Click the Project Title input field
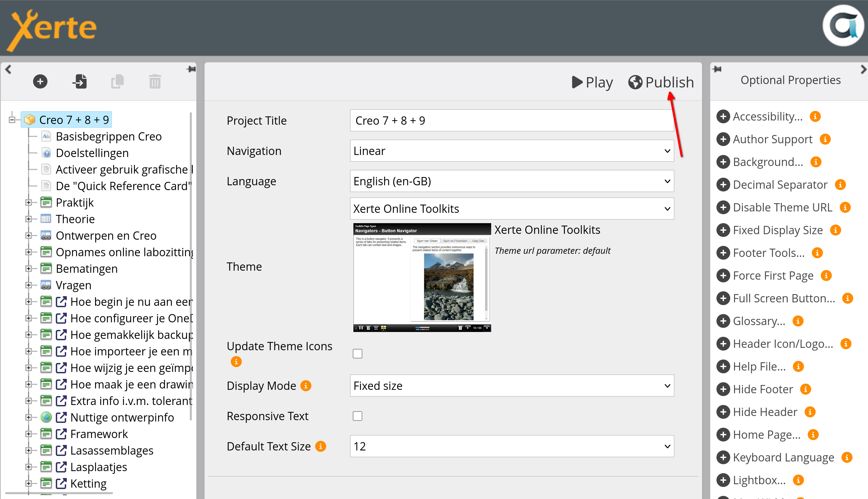Image resolution: width=868 pixels, height=499 pixels. pos(511,121)
